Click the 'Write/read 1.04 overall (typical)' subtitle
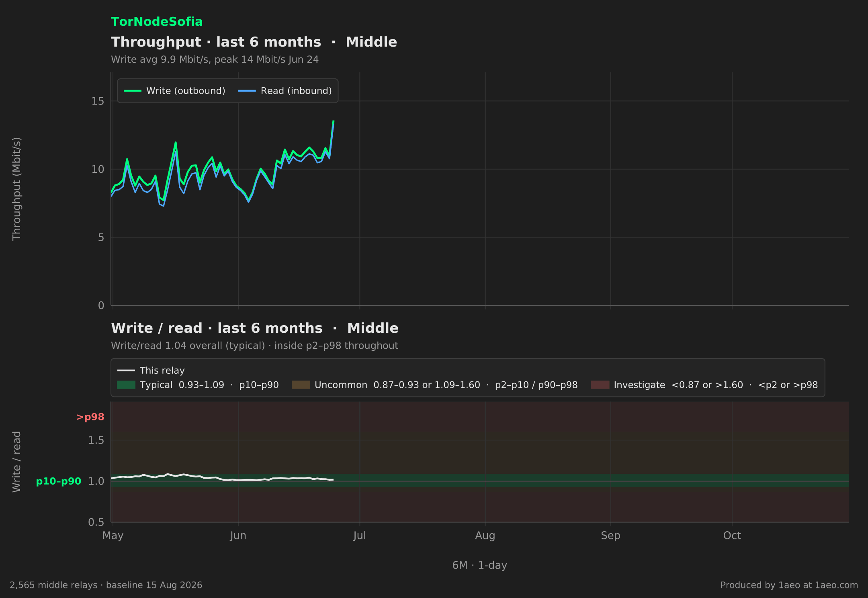The width and height of the screenshot is (868, 598). click(x=188, y=346)
